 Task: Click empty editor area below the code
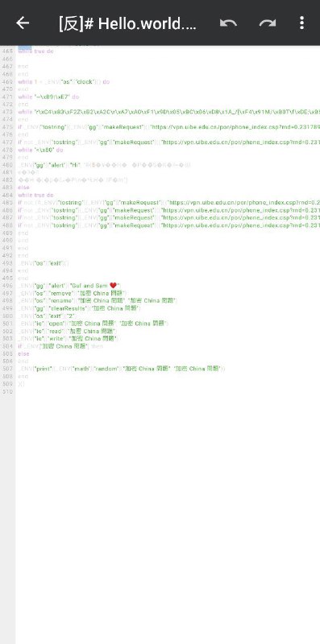tap(168, 514)
